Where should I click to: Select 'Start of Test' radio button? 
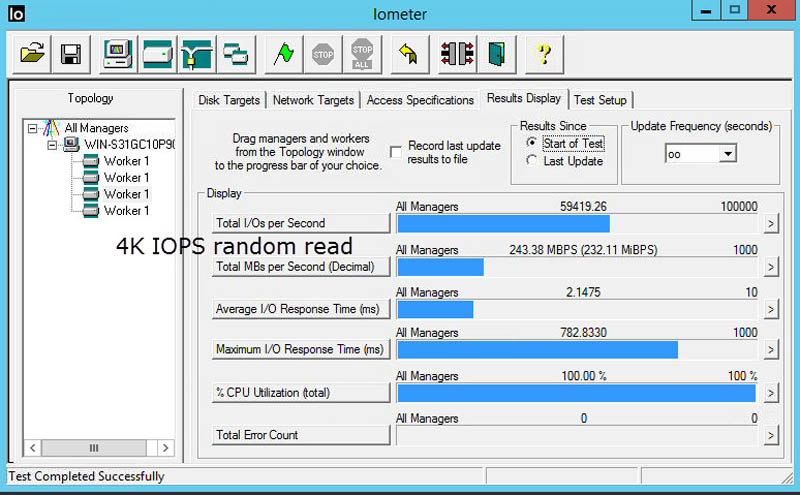tap(531, 142)
